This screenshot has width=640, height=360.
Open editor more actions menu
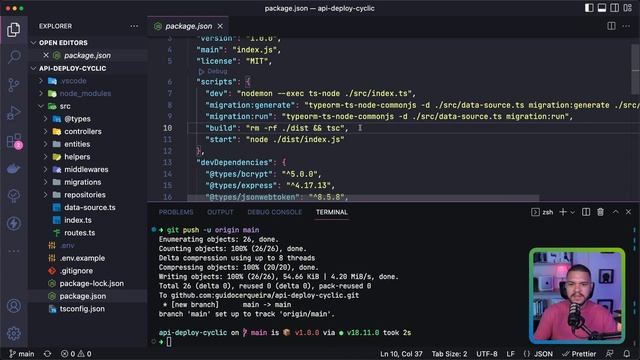(x=626, y=26)
